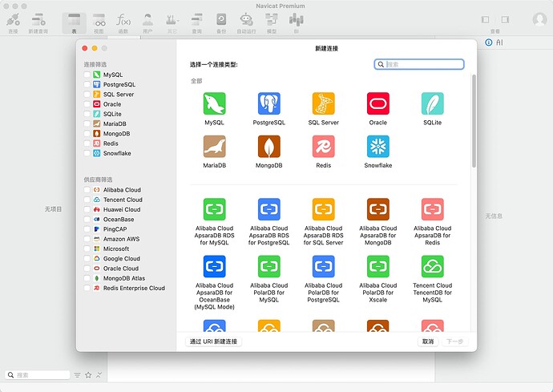Select Alibaba Cloud ApsaraDB for MongoDB
This screenshot has height=392, width=553.
pos(378,209)
